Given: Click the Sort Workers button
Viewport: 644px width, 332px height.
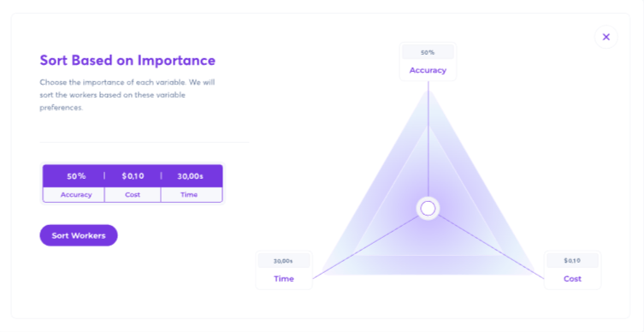Looking at the screenshot, I should tap(79, 235).
